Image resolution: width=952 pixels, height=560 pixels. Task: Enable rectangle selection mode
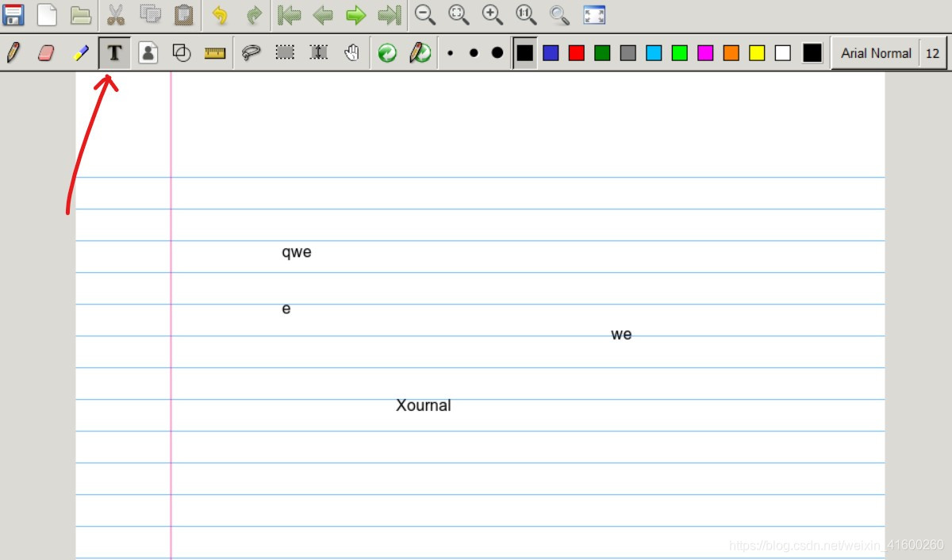click(x=286, y=53)
